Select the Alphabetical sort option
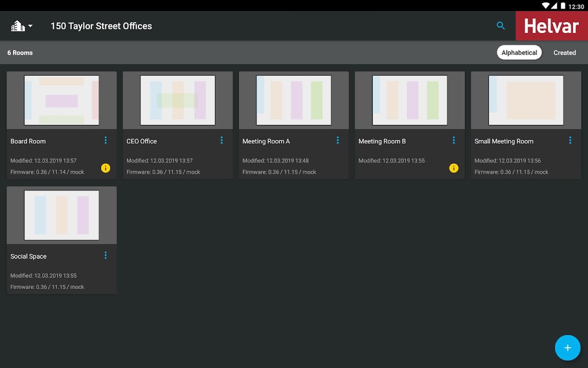This screenshot has width=588, height=368. pos(519,52)
